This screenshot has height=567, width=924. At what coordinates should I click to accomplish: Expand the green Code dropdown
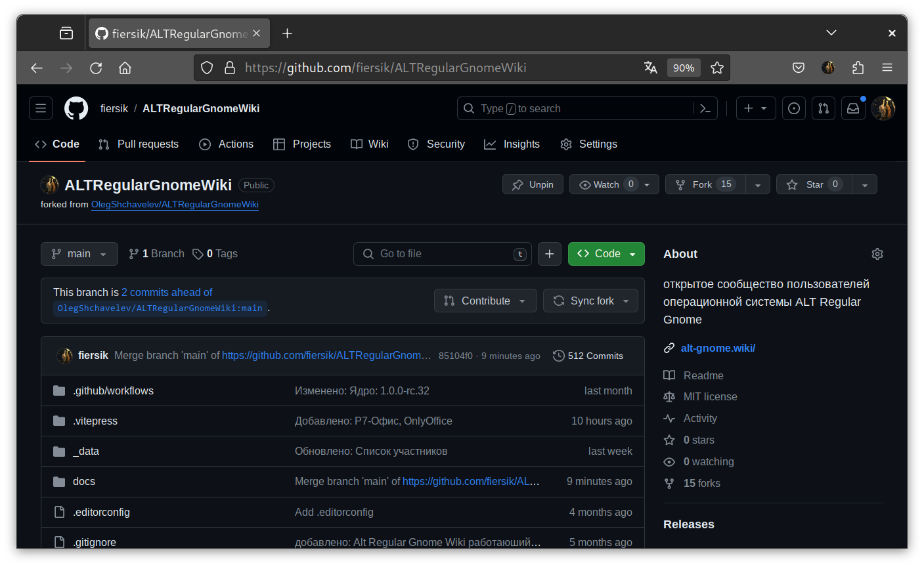(x=606, y=254)
